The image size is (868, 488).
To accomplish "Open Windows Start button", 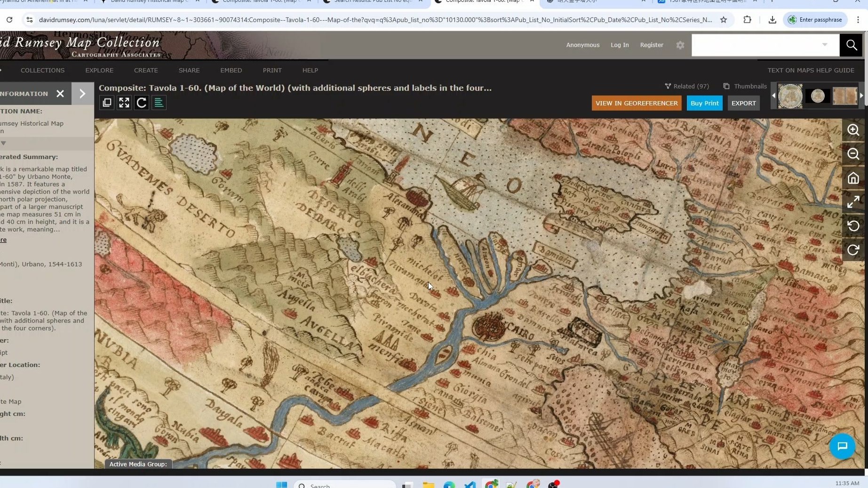I will (281, 484).
